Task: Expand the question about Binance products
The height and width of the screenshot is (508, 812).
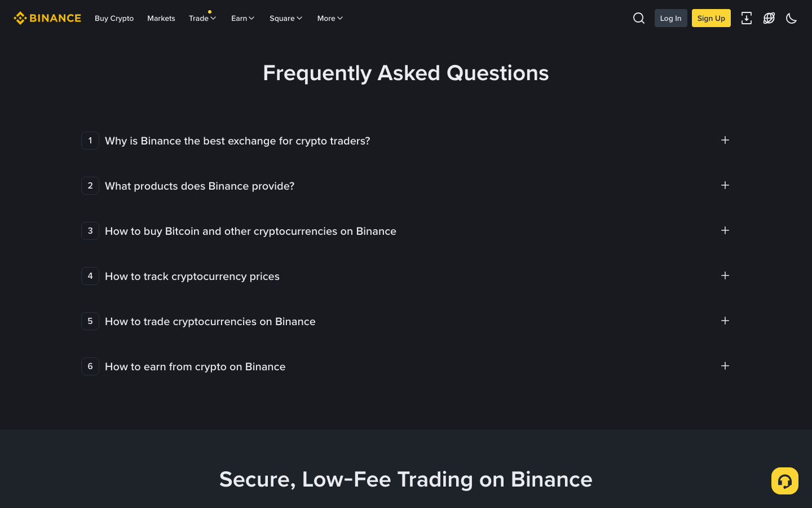Action: (725, 185)
